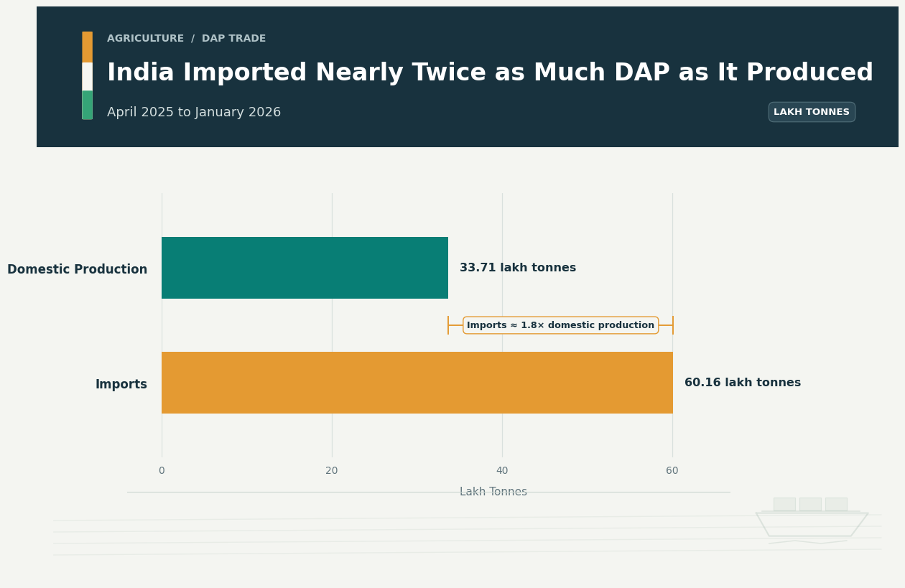Image resolution: width=905 pixels, height=588 pixels.
Task: Click the 'Domestic Production' axis label
Action: (x=78, y=269)
